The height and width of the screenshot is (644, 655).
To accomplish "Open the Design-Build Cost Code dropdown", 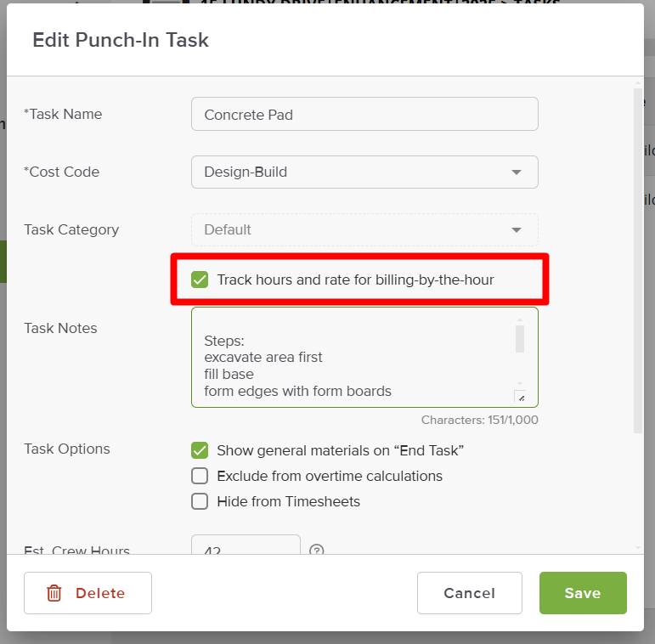I will pyautogui.click(x=364, y=172).
